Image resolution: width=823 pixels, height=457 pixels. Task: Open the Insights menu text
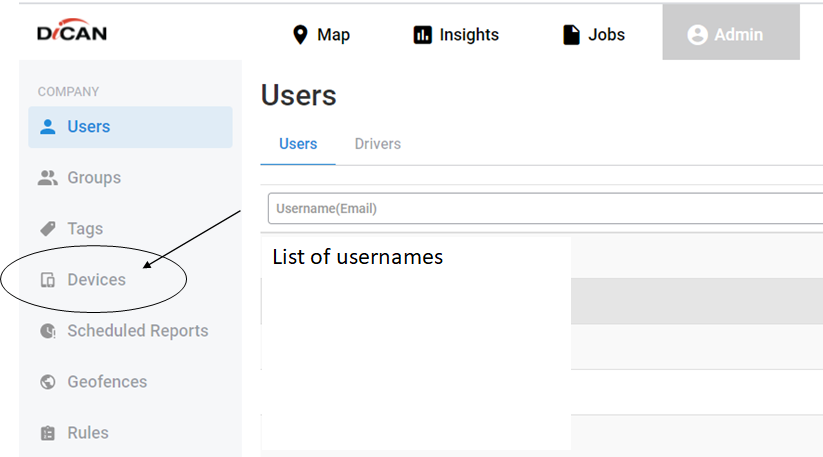pos(469,35)
